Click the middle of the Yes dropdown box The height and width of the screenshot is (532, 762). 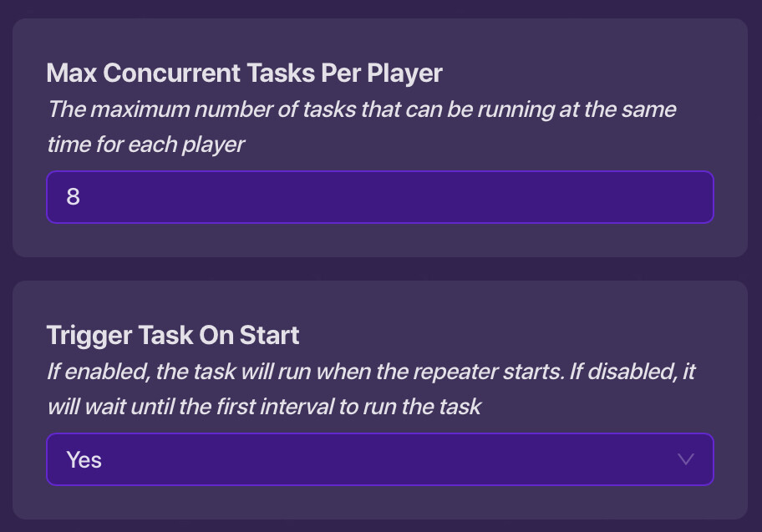(x=380, y=459)
